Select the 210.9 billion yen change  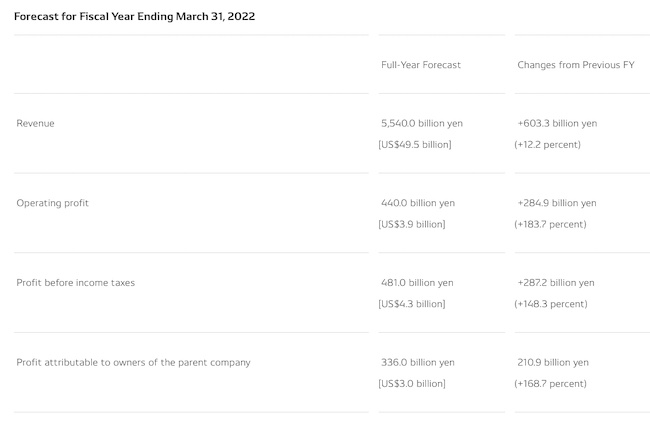click(553, 362)
